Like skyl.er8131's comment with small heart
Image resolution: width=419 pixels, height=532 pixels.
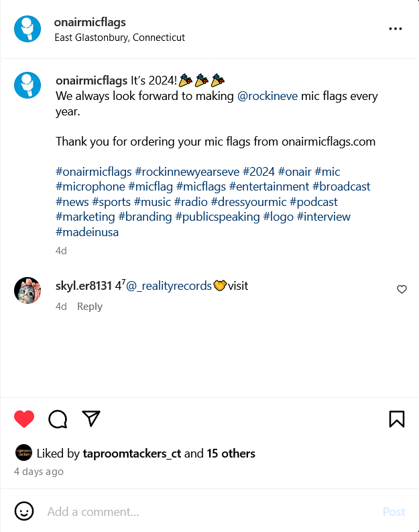402,289
